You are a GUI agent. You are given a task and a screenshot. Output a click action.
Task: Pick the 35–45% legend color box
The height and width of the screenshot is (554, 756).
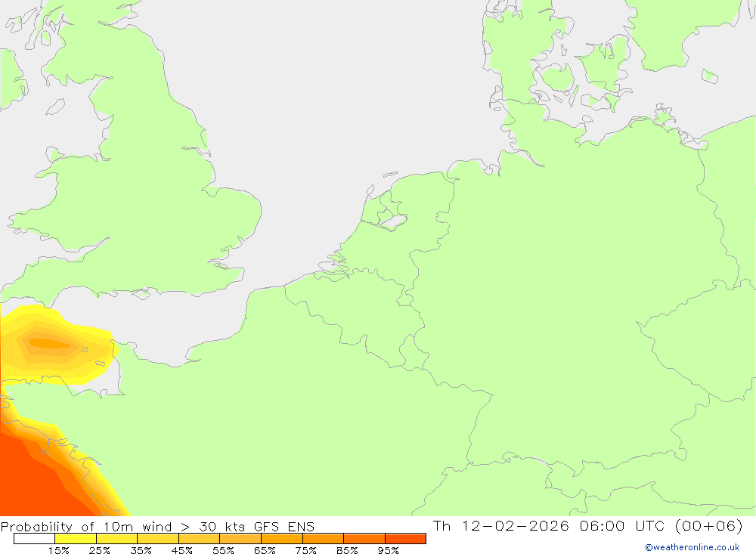(x=158, y=539)
